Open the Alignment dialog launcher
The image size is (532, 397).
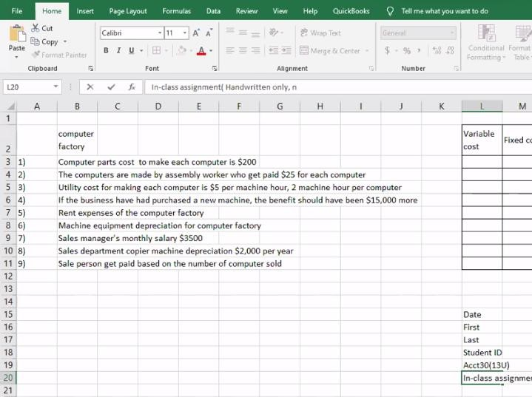[x=371, y=69]
